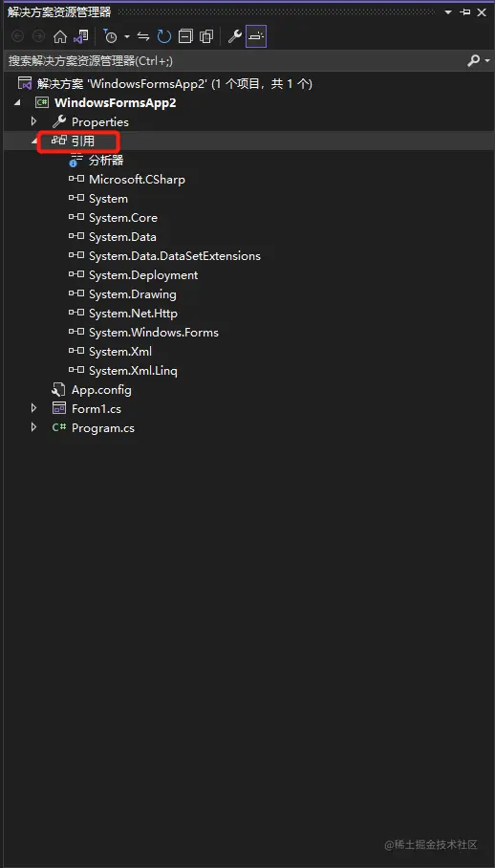Click the Home icon in the toolbar
This screenshot has height=868, width=495.
tap(60, 36)
